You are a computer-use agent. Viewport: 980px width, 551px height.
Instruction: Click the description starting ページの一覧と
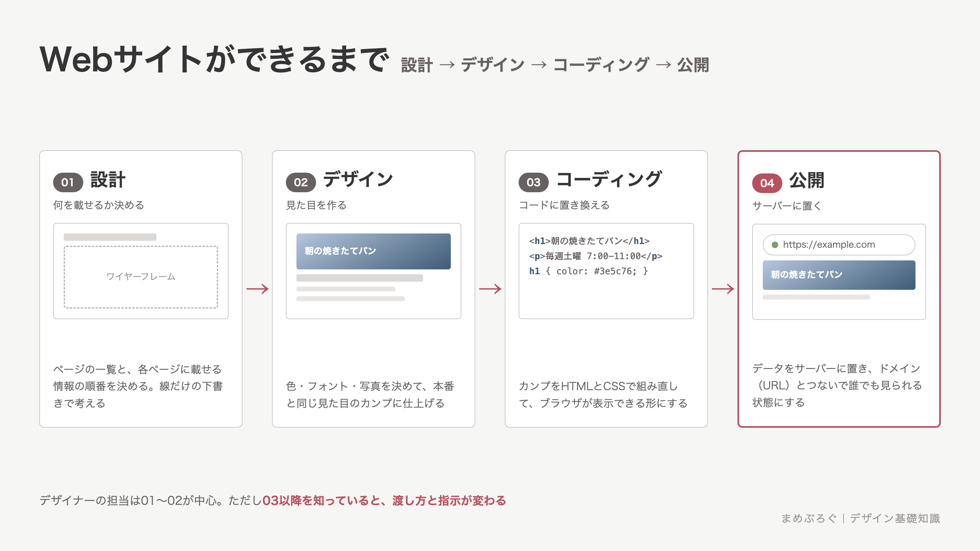pos(138,386)
